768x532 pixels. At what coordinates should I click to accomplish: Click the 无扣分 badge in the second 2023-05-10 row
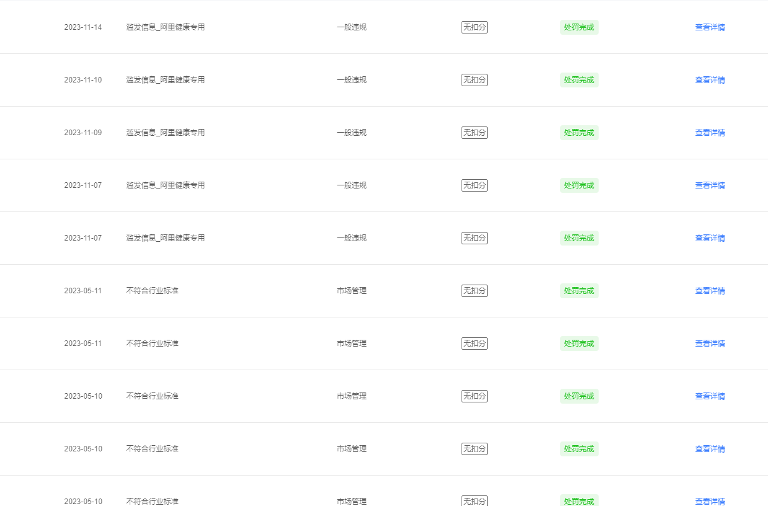coord(475,449)
